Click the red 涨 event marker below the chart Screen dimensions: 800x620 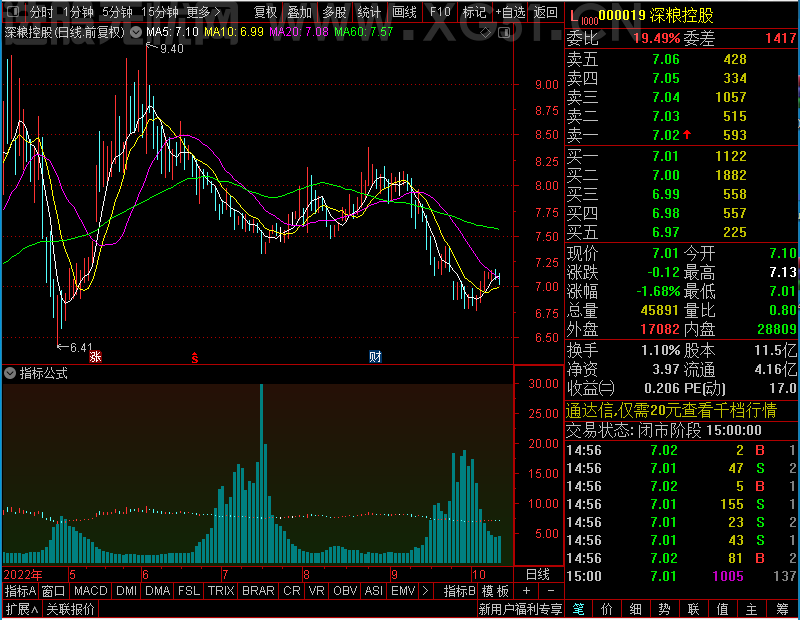[x=95, y=357]
